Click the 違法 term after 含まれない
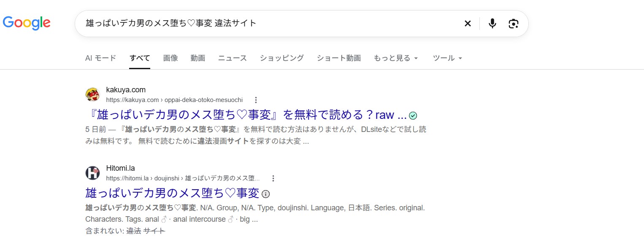 pos(133,231)
